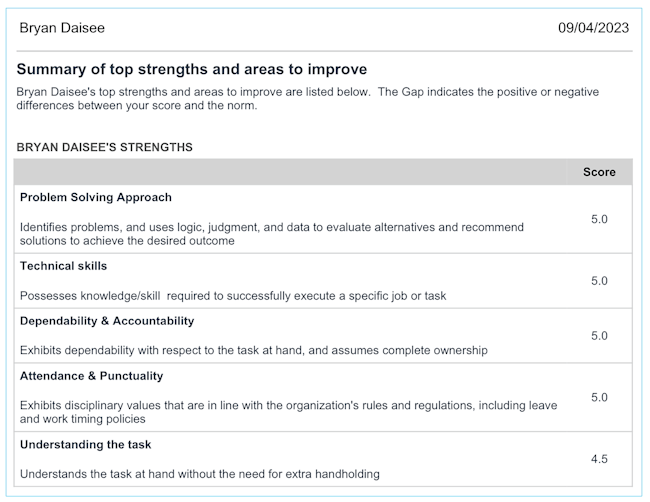Screen dimensions: 650x502
Task: Click the Summary of top strengths heading
Action: coord(192,70)
